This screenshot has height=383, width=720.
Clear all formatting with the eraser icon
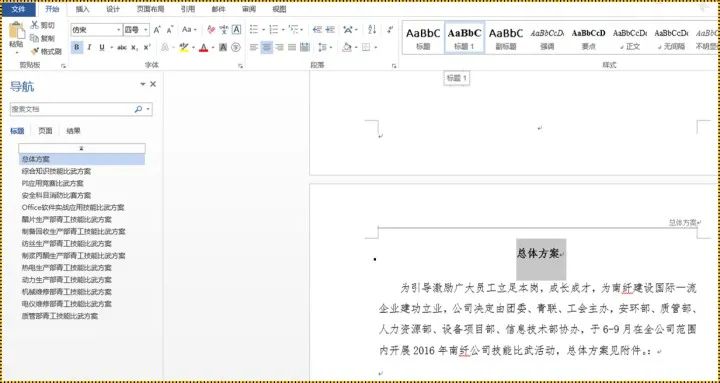[x=211, y=30]
